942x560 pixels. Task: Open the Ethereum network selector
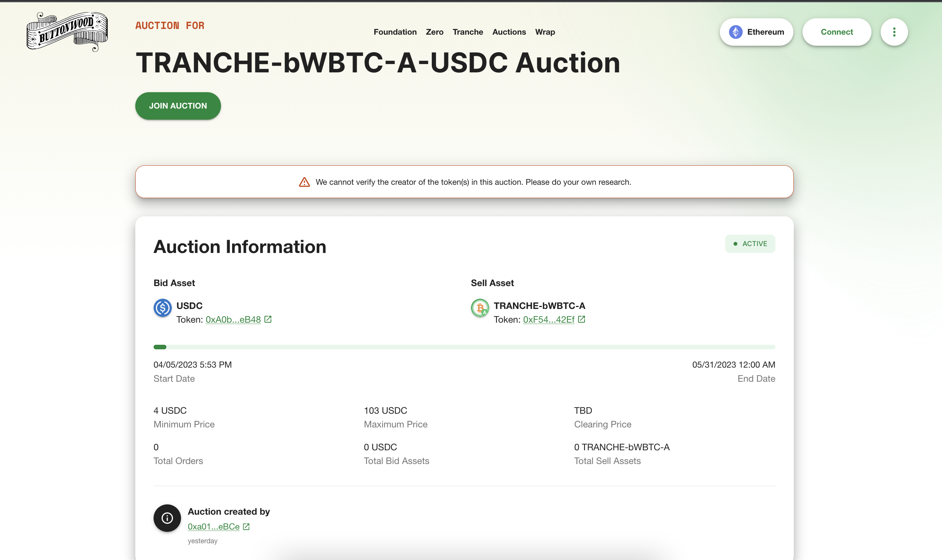pos(756,32)
